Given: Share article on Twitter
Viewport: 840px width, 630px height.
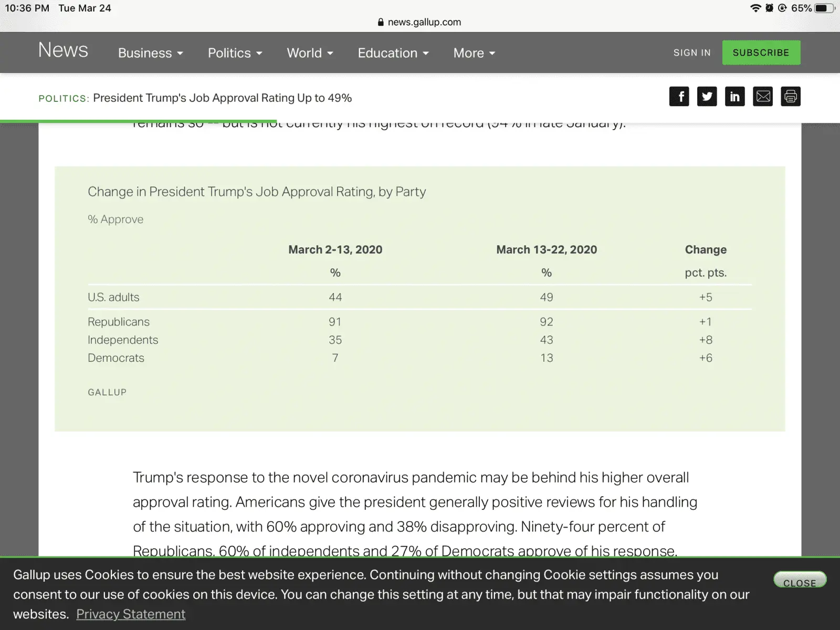Looking at the screenshot, I should tap(707, 97).
